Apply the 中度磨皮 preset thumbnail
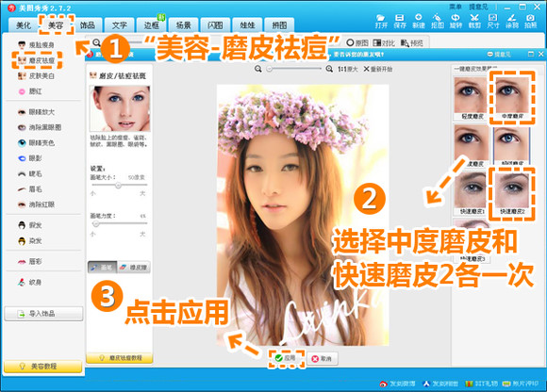Viewport: 547px width, 392px height. [512, 99]
